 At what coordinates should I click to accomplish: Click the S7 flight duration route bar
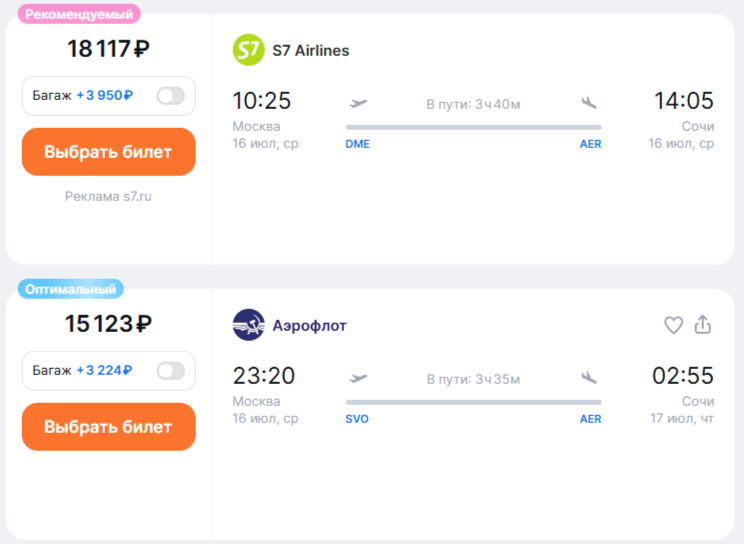(x=473, y=127)
